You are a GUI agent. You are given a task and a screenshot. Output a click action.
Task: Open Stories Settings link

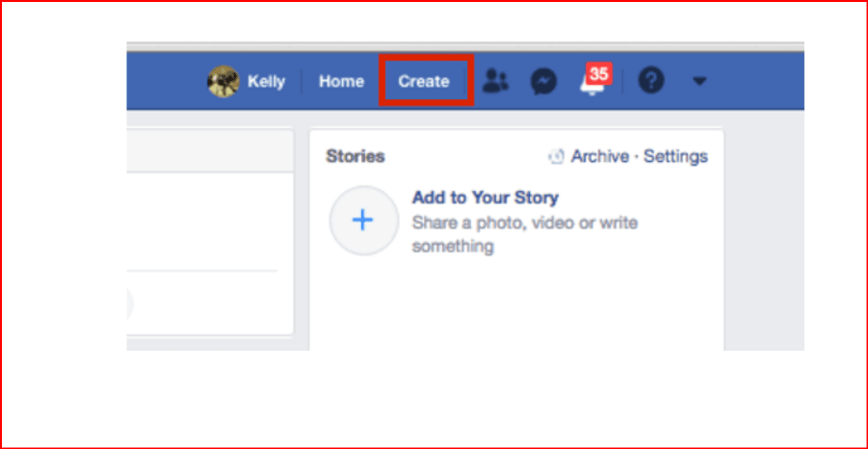[x=675, y=156]
